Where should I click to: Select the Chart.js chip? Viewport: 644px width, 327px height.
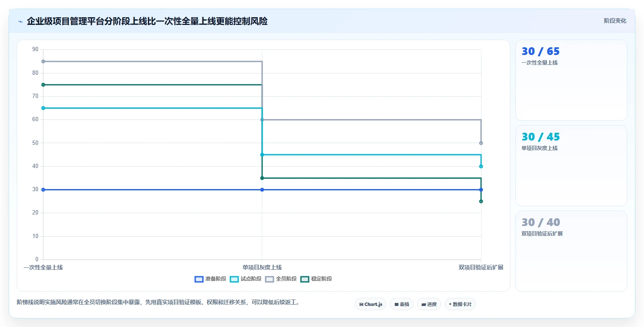click(x=371, y=304)
